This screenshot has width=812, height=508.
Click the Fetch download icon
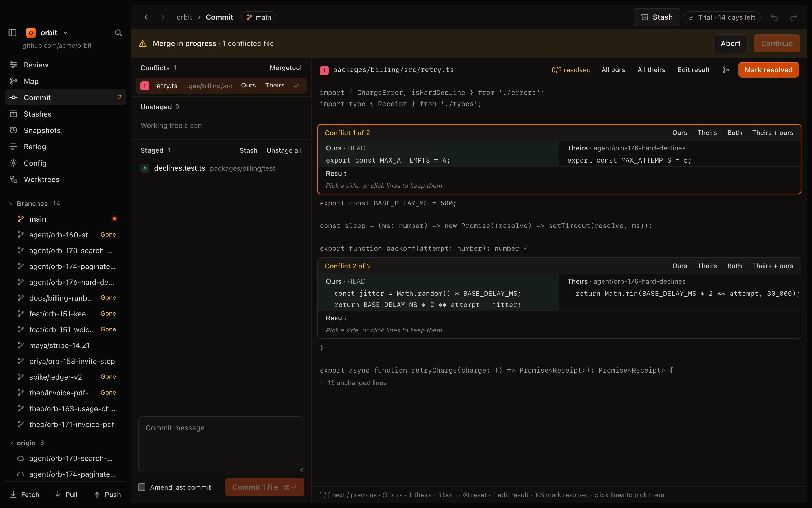tap(13, 494)
